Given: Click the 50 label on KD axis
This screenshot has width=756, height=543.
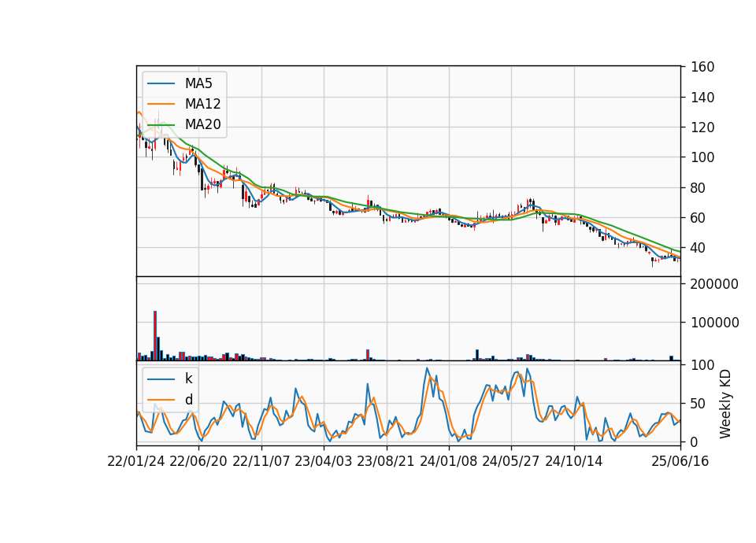Looking at the screenshot, I should coord(699,404).
